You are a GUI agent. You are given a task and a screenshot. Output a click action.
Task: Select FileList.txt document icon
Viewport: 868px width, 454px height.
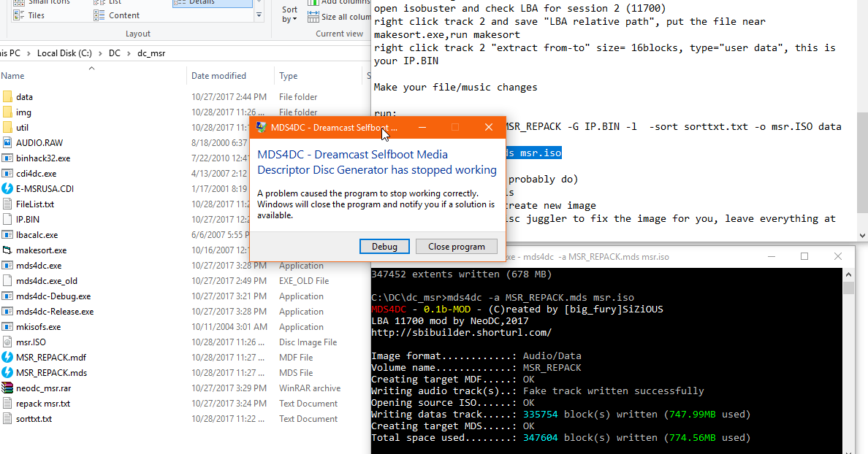point(7,204)
